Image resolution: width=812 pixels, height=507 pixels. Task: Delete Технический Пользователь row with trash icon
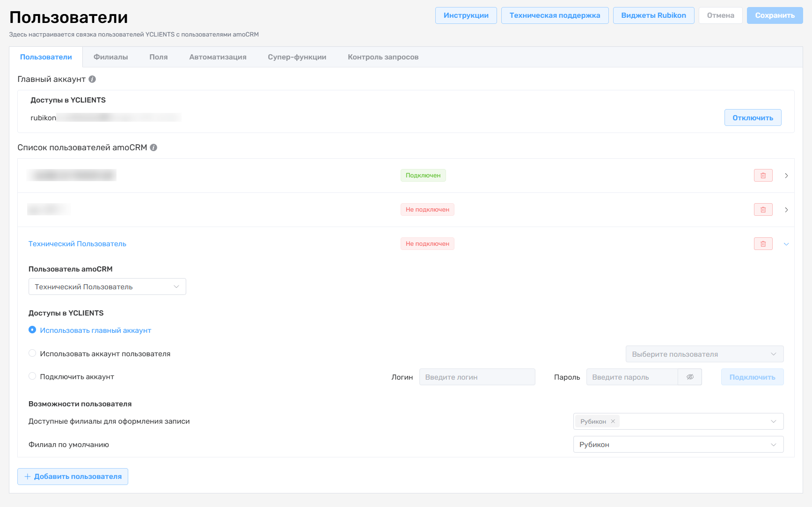click(x=763, y=244)
